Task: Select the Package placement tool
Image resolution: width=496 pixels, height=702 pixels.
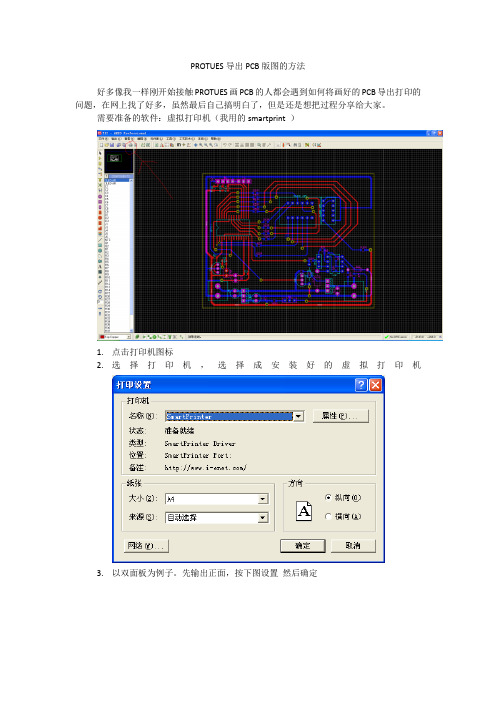Action: coord(100,164)
